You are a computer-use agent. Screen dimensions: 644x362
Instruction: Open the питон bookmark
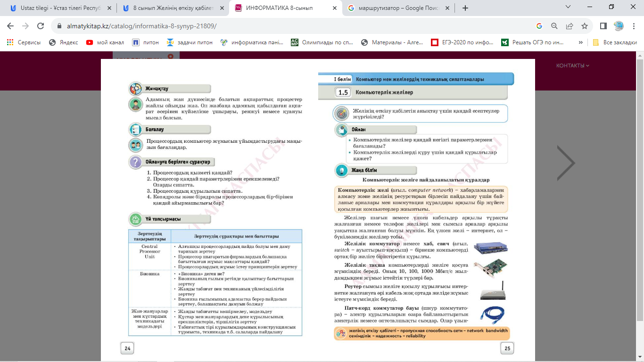tap(145, 42)
